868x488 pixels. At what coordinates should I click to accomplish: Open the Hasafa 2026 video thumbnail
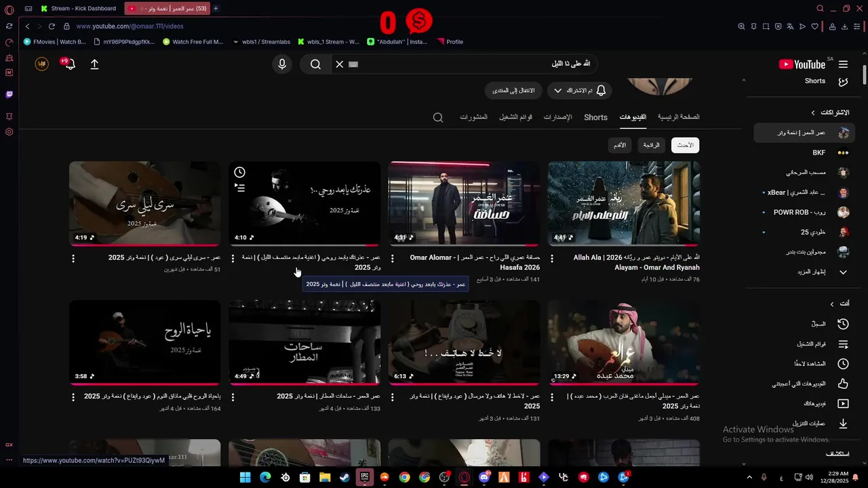click(x=465, y=203)
